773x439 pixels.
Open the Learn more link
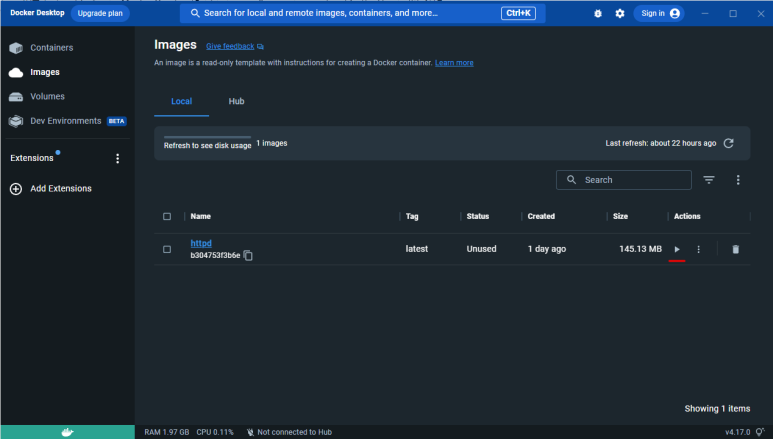coord(454,63)
